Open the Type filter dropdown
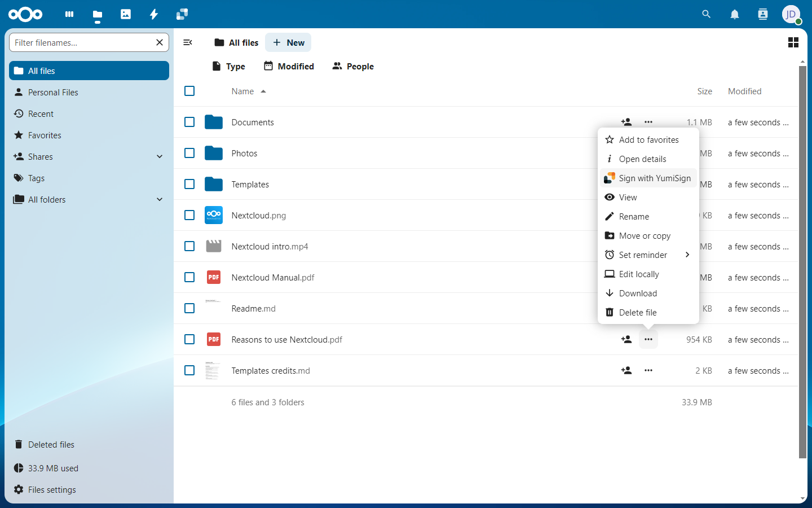 (228, 66)
